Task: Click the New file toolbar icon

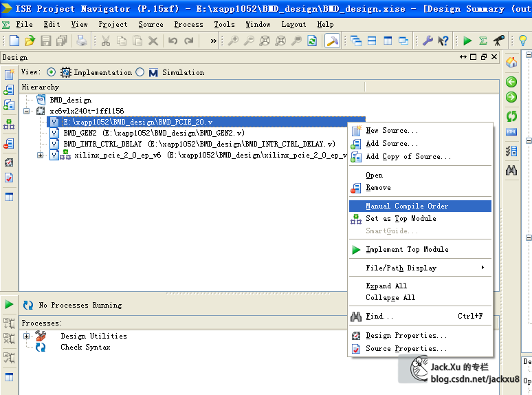Action: point(14,41)
